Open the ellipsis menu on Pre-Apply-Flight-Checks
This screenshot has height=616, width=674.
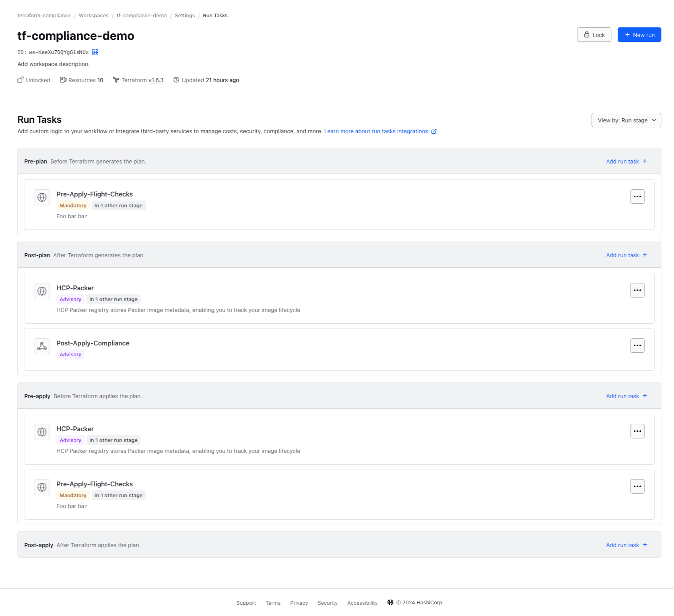[637, 196]
